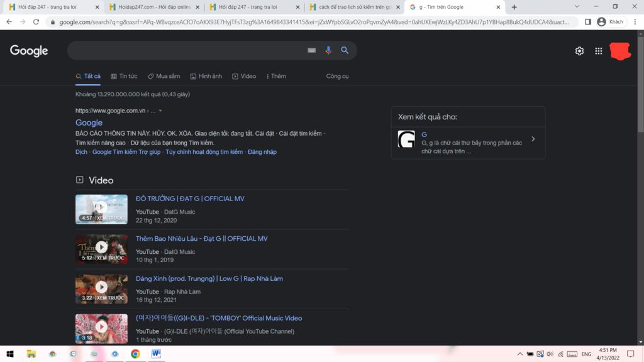Switch to the Hình ảnh tab
The image size is (644, 362).
[x=206, y=76]
